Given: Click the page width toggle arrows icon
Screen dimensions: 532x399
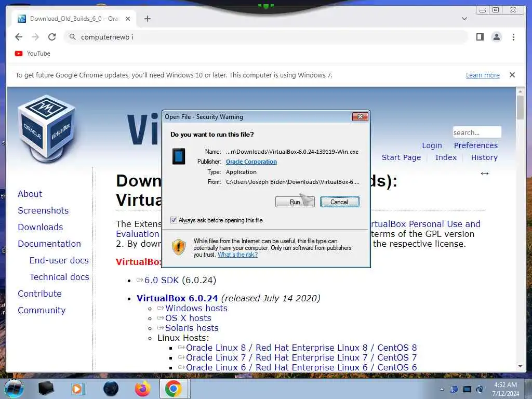Looking at the screenshot, I should 485,174.
